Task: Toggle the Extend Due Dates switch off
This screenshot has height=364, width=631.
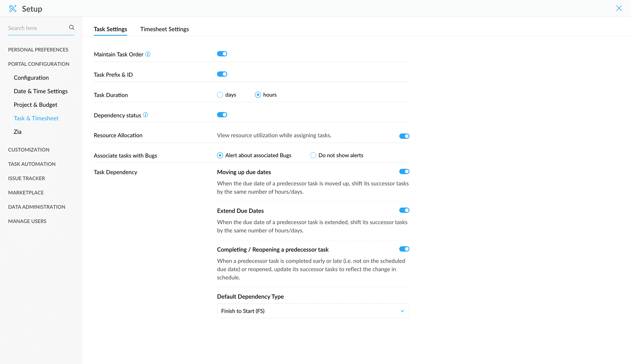Action: point(404,210)
